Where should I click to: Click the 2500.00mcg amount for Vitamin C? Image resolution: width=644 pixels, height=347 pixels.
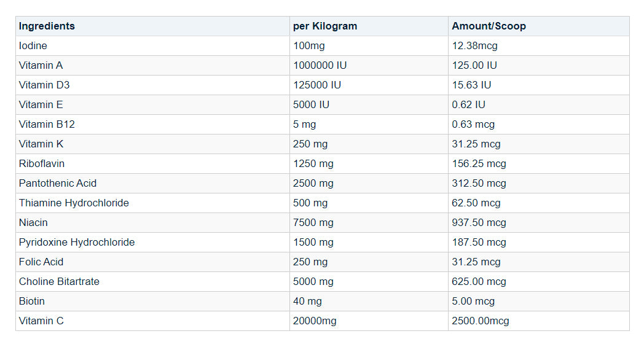[481, 321]
